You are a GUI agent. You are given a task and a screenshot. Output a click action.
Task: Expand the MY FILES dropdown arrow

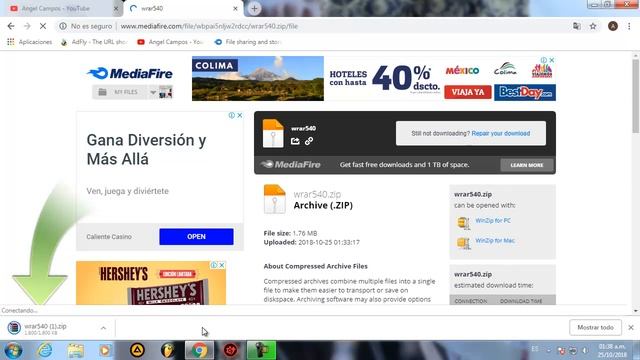(x=153, y=92)
